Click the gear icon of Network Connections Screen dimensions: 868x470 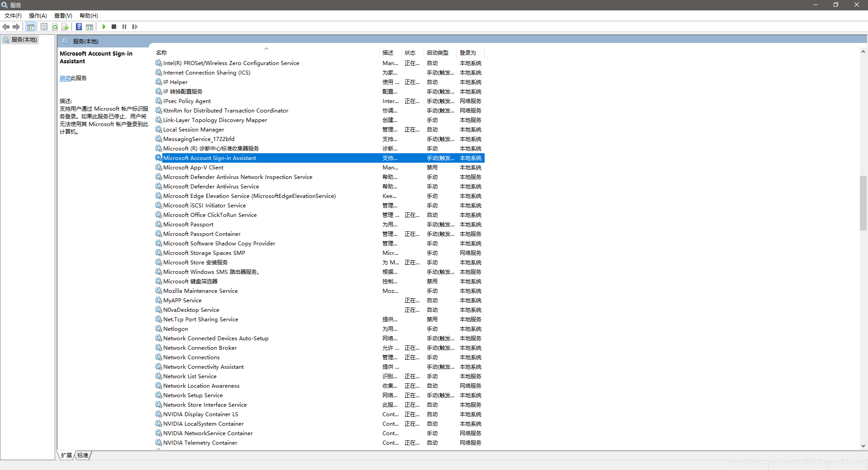(159, 357)
